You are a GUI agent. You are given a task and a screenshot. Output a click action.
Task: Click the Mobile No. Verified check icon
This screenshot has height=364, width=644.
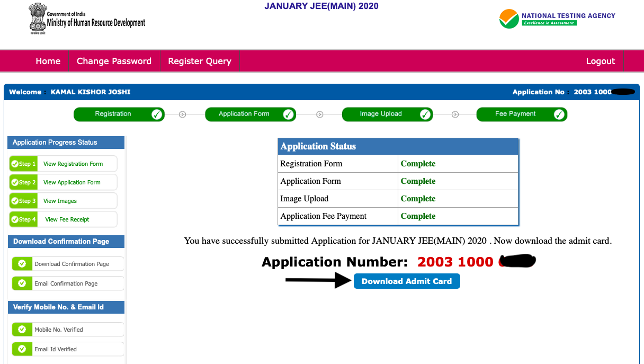(x=22, y=330)
